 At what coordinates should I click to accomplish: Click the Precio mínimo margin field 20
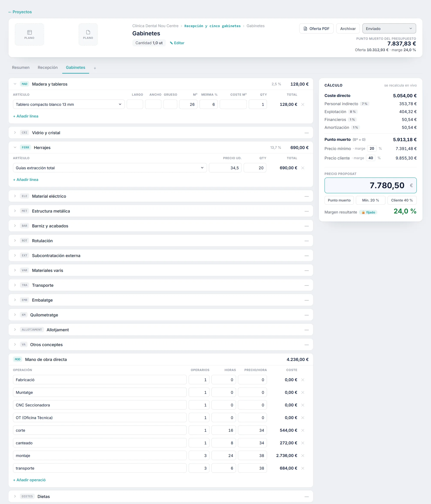tap(372, 148)
